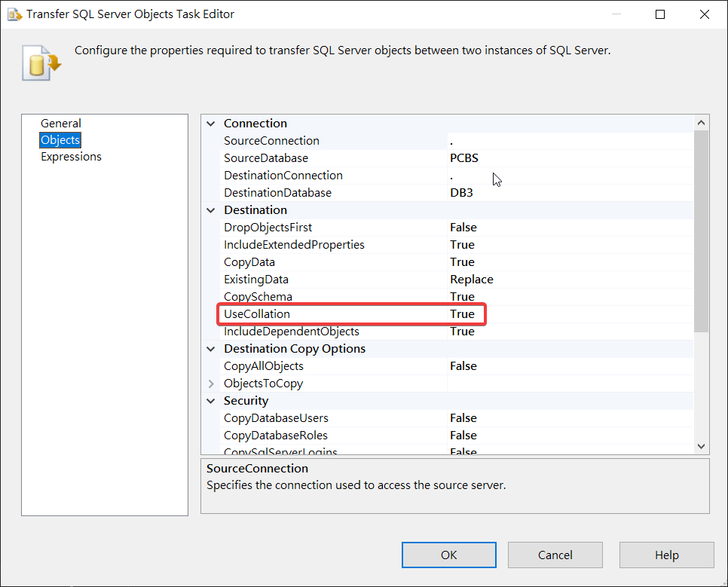Click OK to save settings
728x587 pixels.
click(449, 555)
